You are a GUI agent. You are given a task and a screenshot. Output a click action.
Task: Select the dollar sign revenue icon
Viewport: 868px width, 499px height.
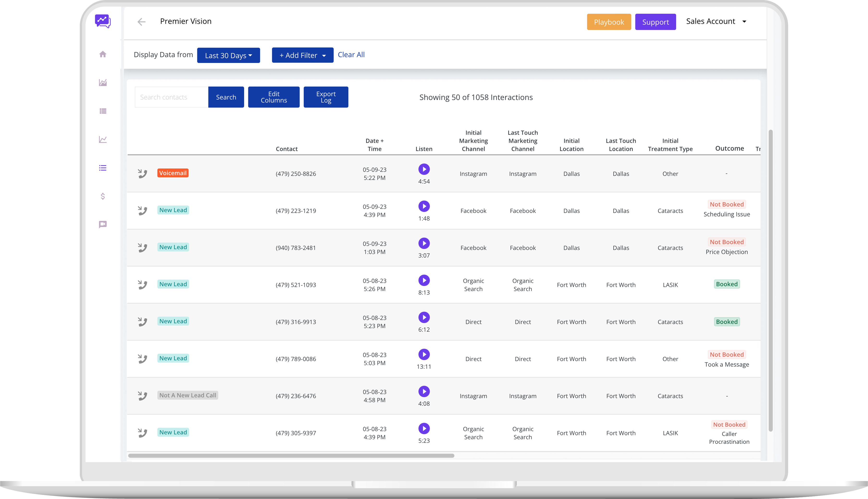[x=103, y=196]
